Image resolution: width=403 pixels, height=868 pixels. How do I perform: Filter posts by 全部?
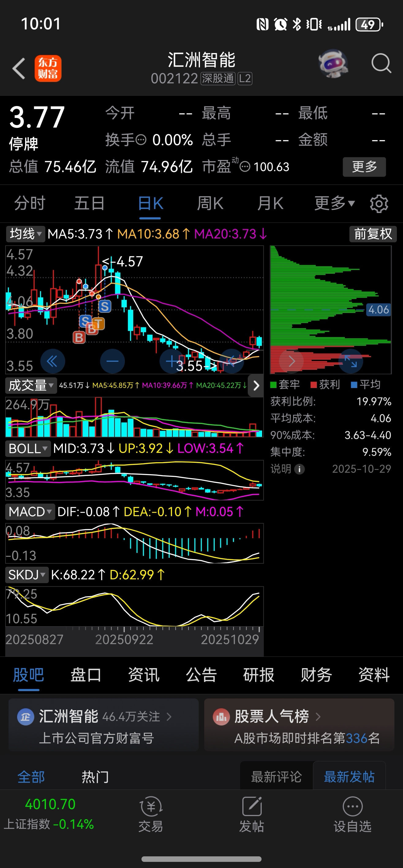click(x=31, y=777)
